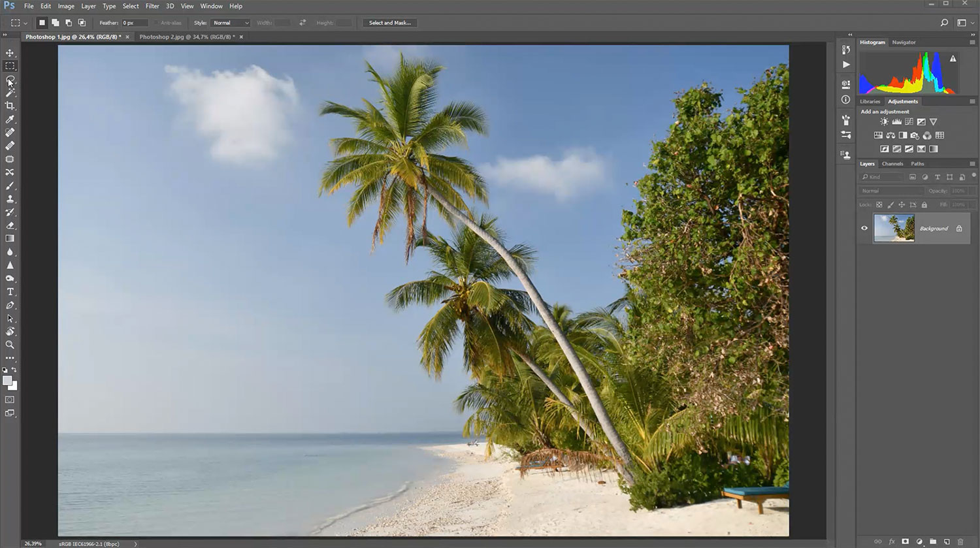Click the Feather input field
980x548 pixels.
coord(135,23)
